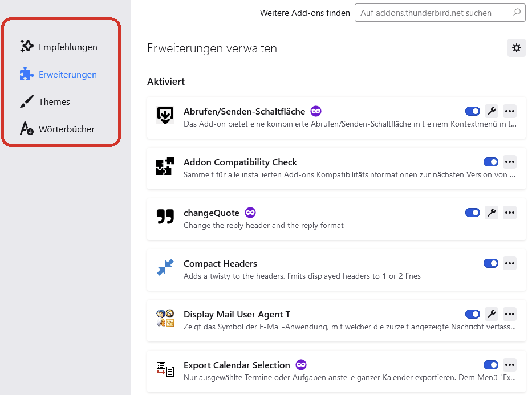Screen dimensions: 532x395
Task: Disable the Export Calendar Selection extension
Action: (490, 365)
